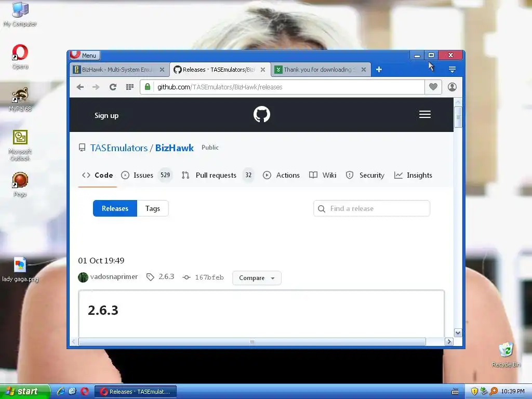Open the Wiki tab
Viewport: 532px width, 399px height.
pos(323,176)
